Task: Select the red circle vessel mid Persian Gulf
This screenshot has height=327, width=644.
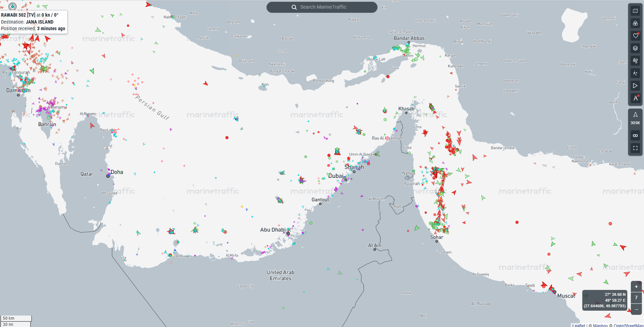Action: [227, 138]
